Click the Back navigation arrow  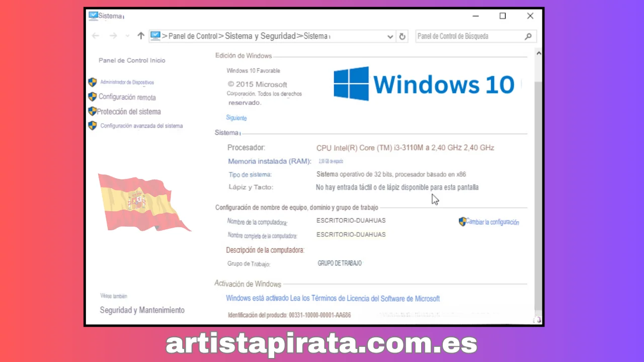96,36
